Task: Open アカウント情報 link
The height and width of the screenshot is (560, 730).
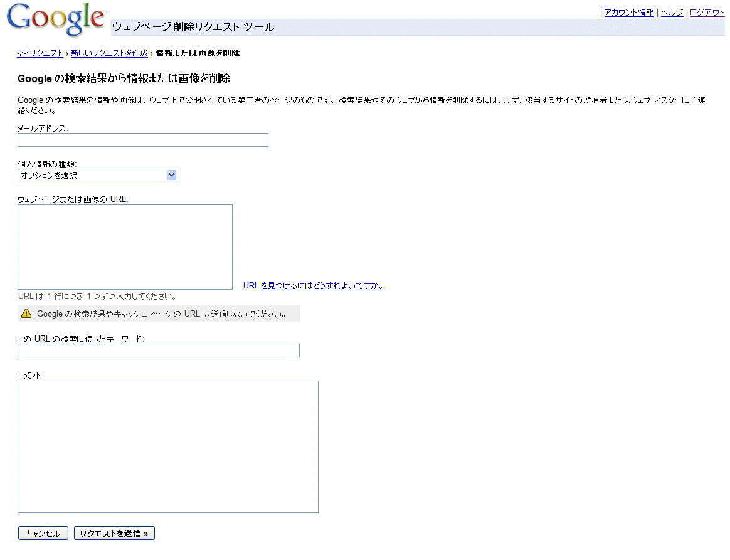Action: point(628,13)
